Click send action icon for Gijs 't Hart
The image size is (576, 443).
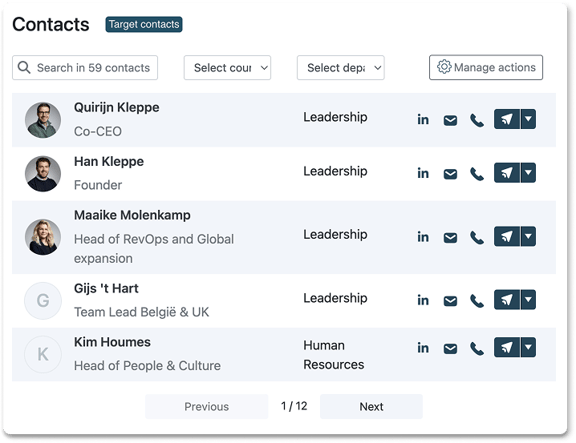[x=507, y=300]
